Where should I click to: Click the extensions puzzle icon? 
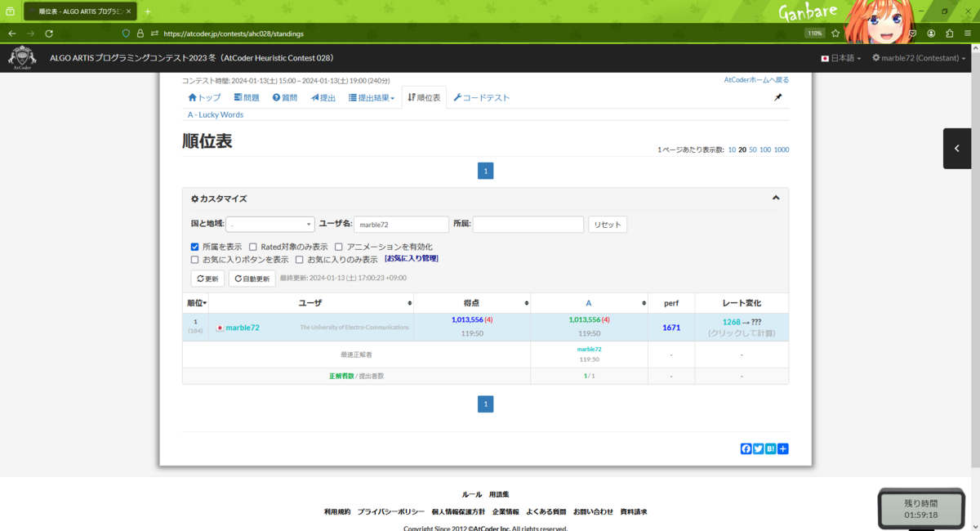click(949, 33)
